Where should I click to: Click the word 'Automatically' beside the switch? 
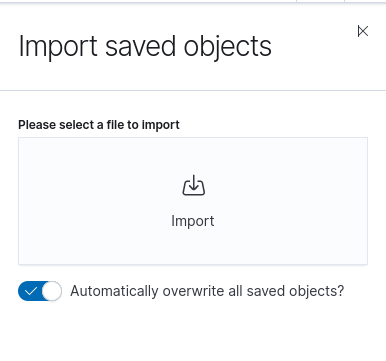click(x=114, y=291)
